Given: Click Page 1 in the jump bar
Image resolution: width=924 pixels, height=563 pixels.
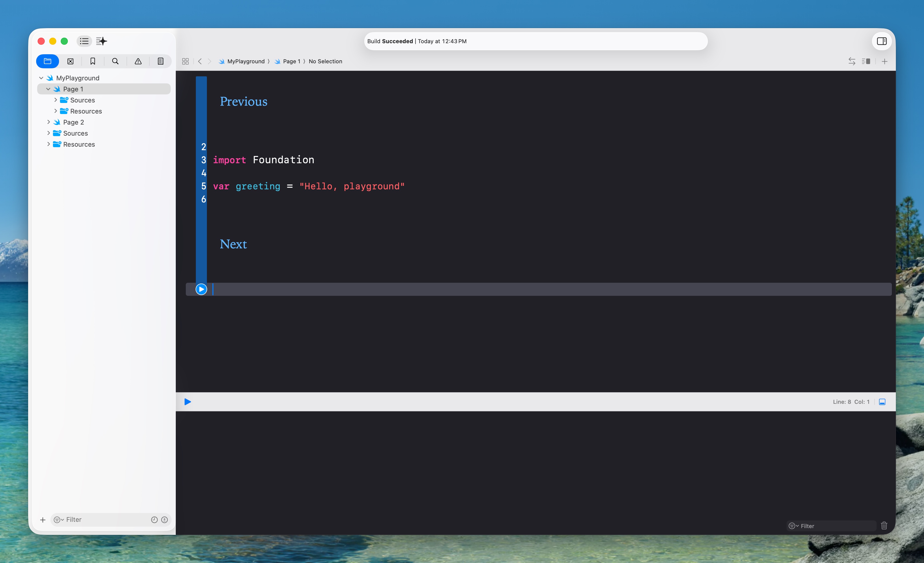Looking at the screenshot, I should click(x=292, y=62).
